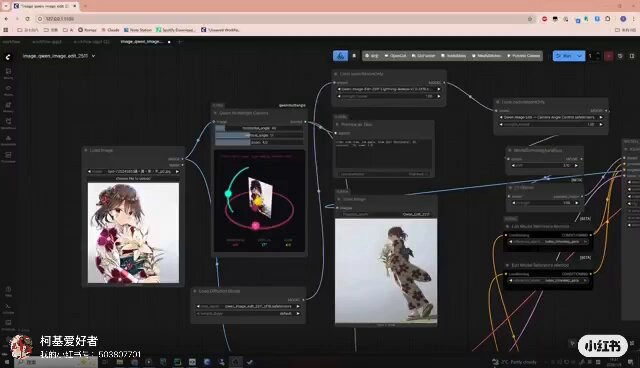Open the Help icon in left sidebar
Viewport: 640px width, 368px height.
point(8,291)
